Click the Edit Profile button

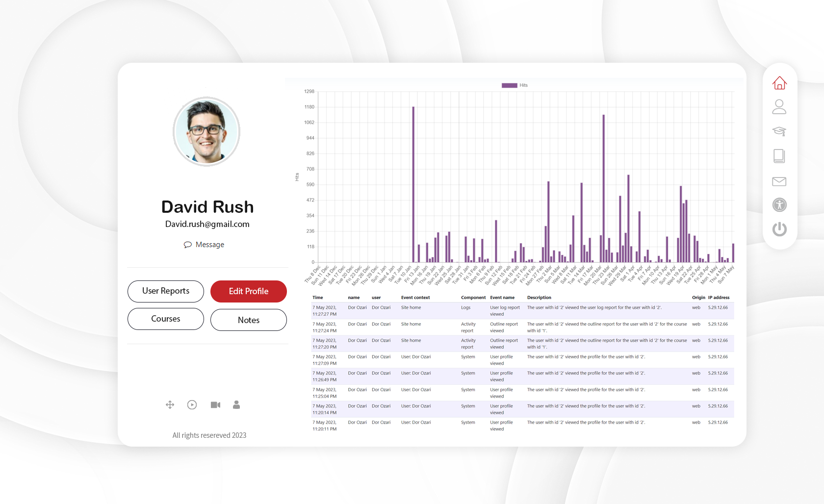point(249,291)
